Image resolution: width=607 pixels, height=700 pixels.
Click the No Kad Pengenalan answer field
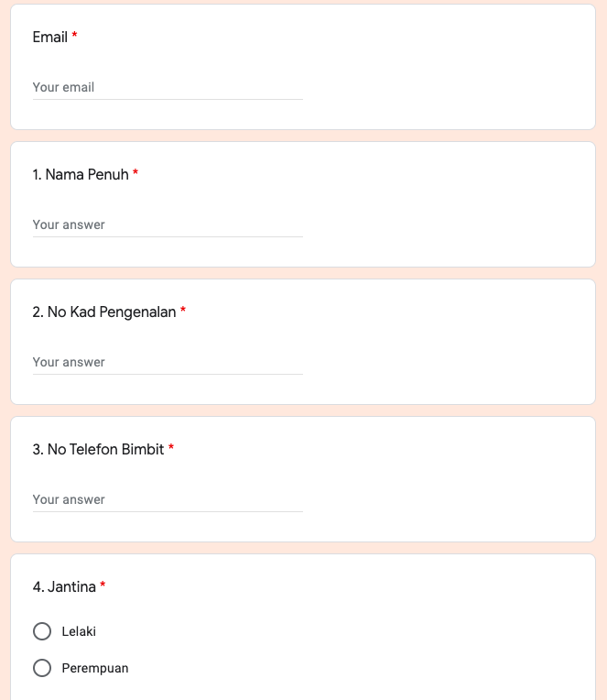point(167,362)
